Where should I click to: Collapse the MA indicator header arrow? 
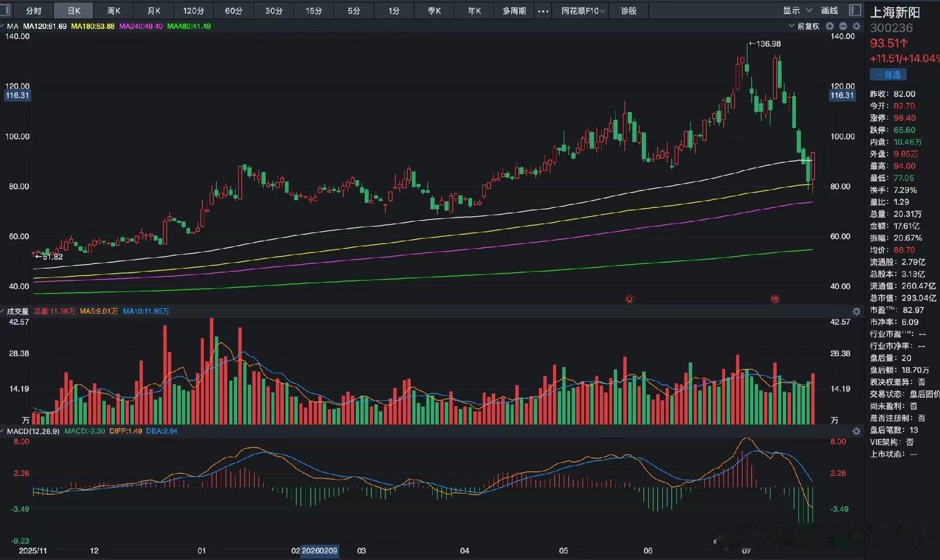3,26
